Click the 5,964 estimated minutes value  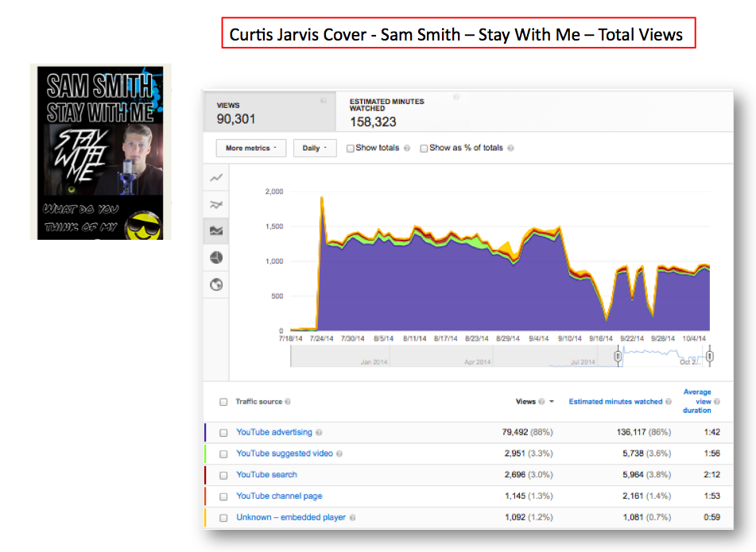click(x=633, y=474)
